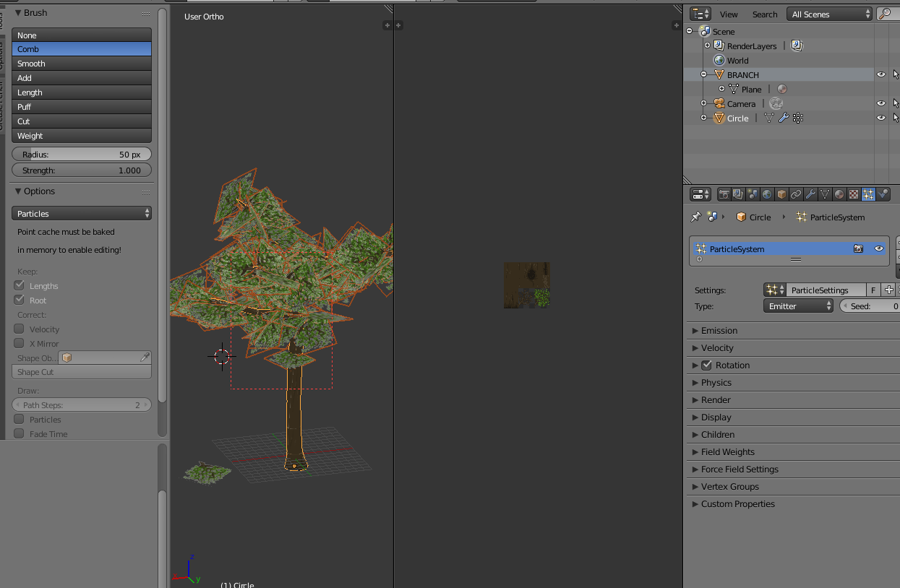Select the Smooth brush
This screenshot has height=588, width=900.
(x=82, y=64)
